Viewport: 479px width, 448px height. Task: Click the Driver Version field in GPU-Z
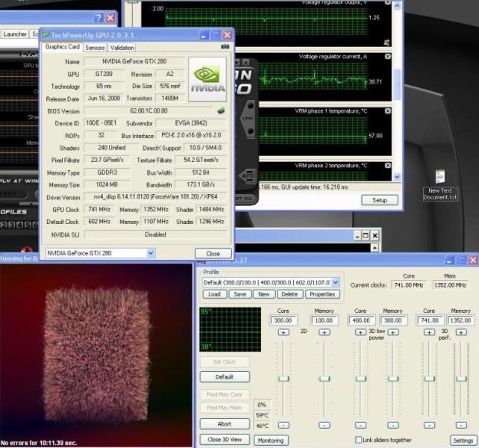pyautogui.click(x=155, y=196)
